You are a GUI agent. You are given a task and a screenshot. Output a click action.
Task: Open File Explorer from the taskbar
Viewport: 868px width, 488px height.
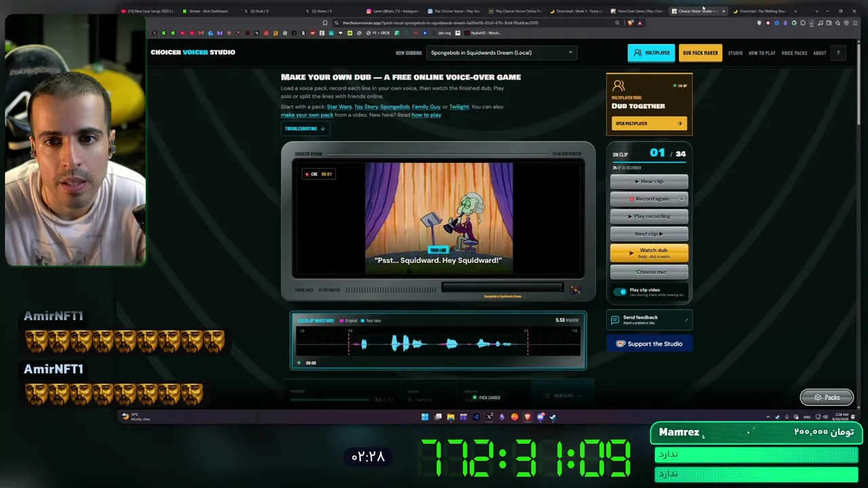coord(451,417)
